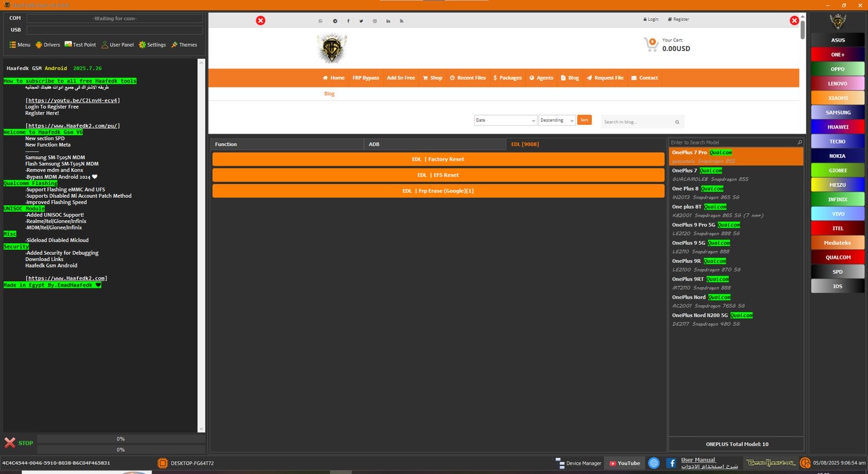The width and height of the screenshot is (868, 474).
Task: Select the QUALCOM chipset button
Action: click(838, 257)
